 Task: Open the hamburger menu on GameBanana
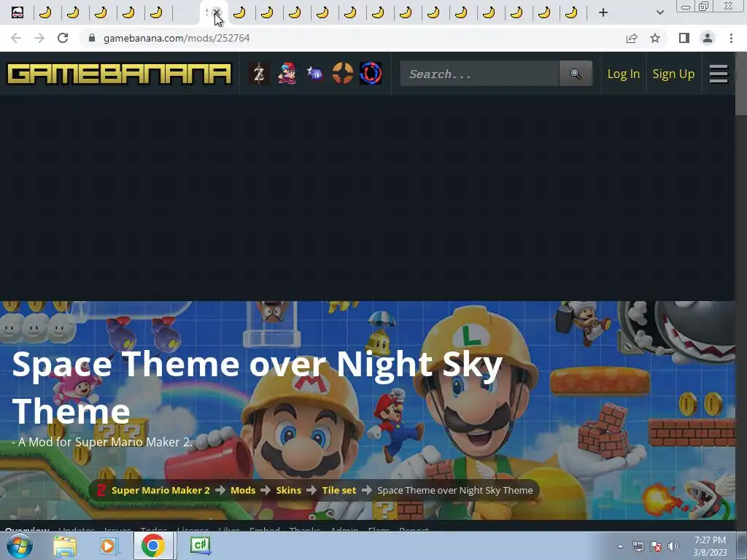[x=719, y=74]
